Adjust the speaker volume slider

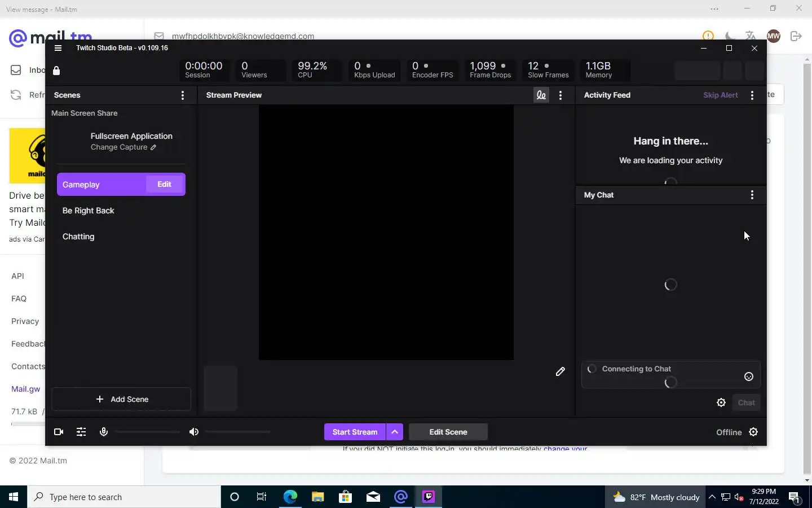pos(238,432)
